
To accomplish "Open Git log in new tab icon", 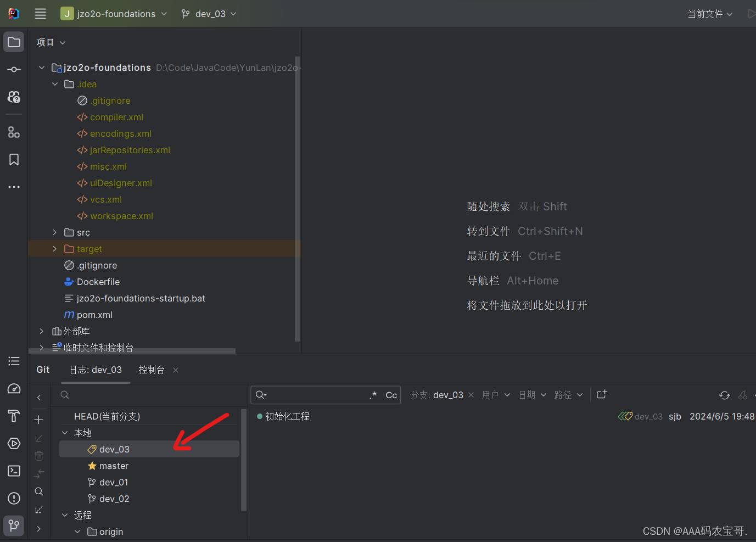I will 602,394.
